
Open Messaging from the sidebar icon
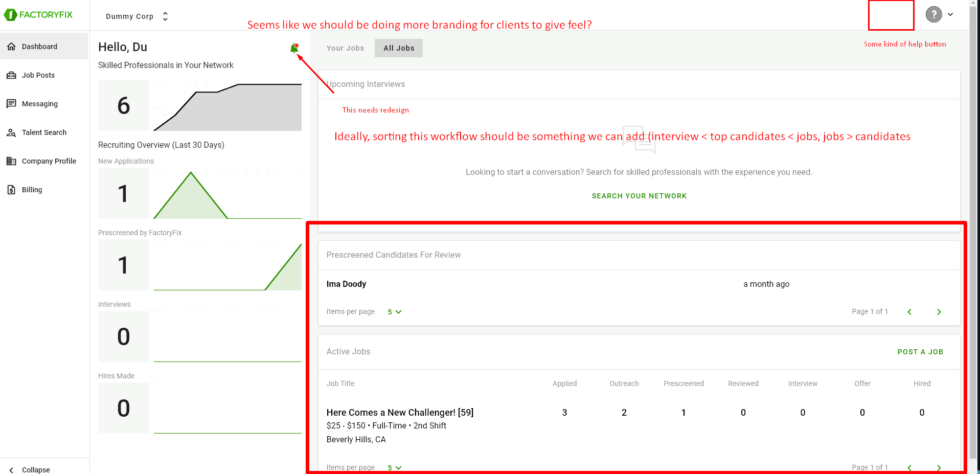point(11,104)
